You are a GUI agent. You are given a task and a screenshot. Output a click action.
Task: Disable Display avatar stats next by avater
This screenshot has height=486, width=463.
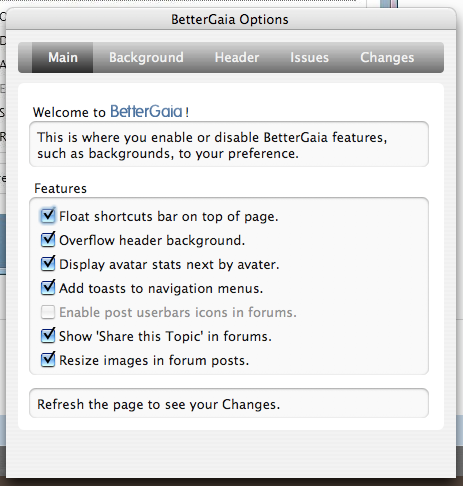coord(48,264)
